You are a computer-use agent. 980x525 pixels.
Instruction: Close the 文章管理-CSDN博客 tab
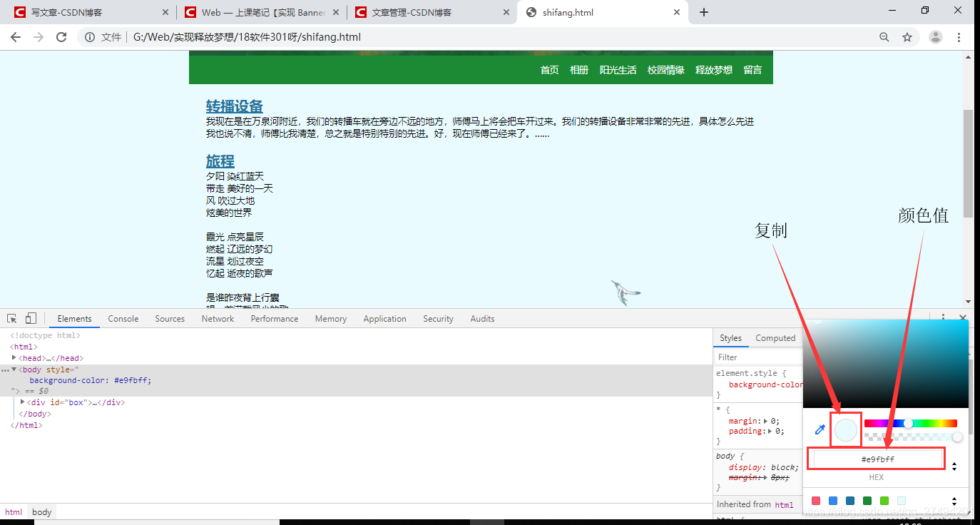point(506,12)
